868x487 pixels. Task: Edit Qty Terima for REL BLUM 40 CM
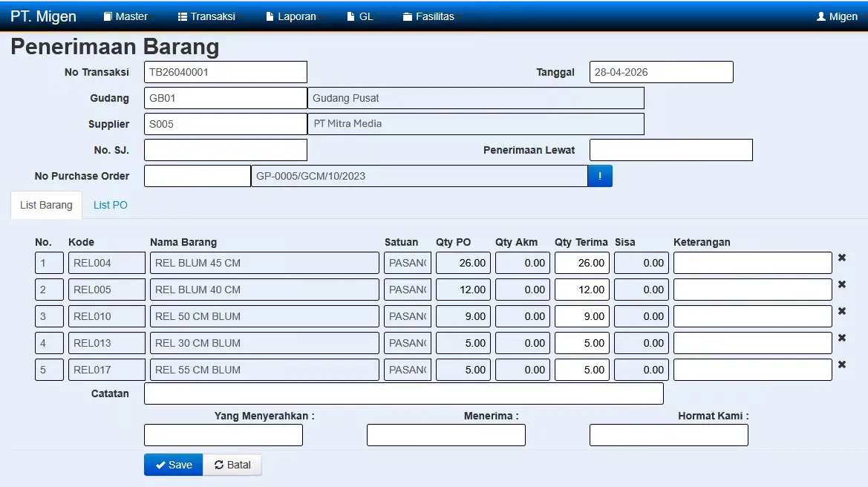click(x=582, y=290)
